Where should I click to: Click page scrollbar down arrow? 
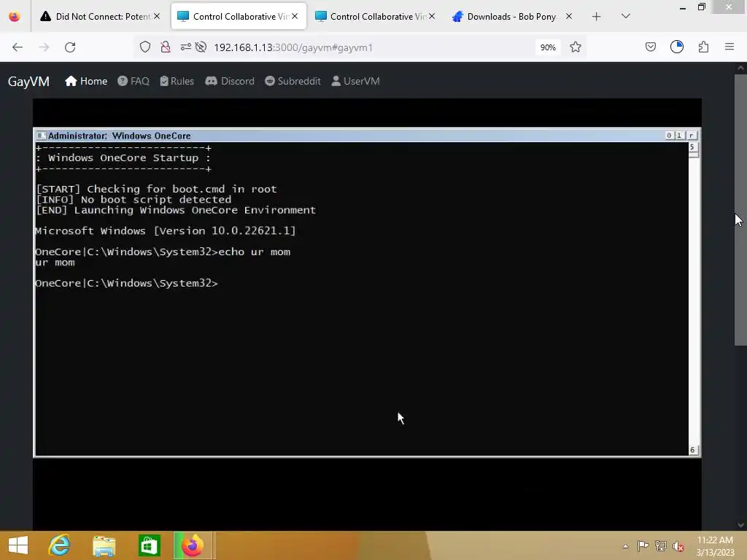(740, 525)
